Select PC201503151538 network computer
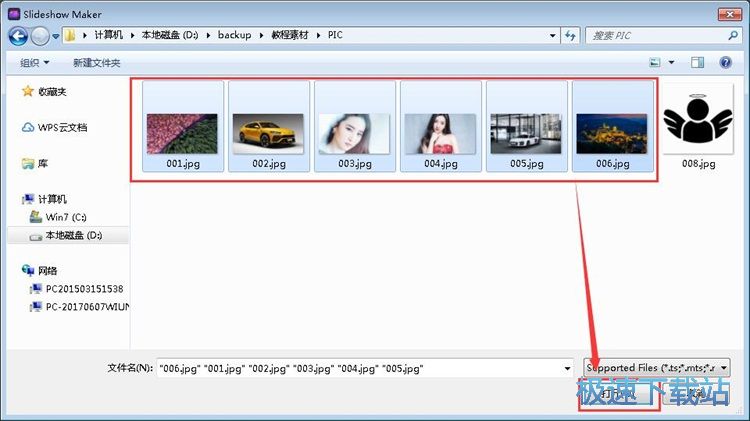The image size is (750, 421). 84,289
